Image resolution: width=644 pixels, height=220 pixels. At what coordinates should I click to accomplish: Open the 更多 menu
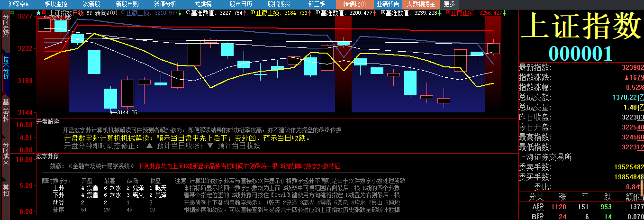point(449,4)
